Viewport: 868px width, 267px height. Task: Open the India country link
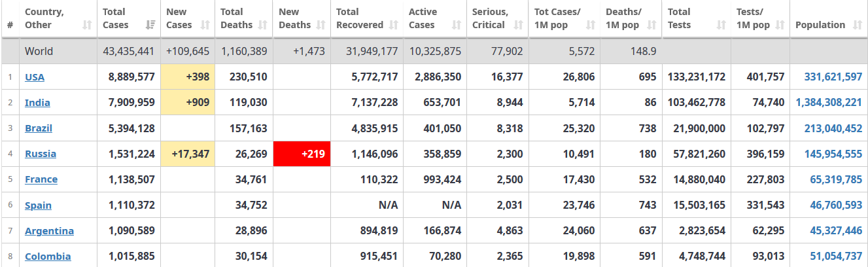click(37, 102)
